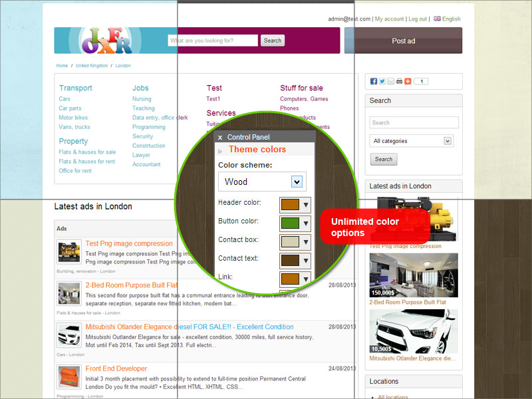Open the Teaching jobs link
Viewport: 532px width, 399px height.
(x=144, y=108)
